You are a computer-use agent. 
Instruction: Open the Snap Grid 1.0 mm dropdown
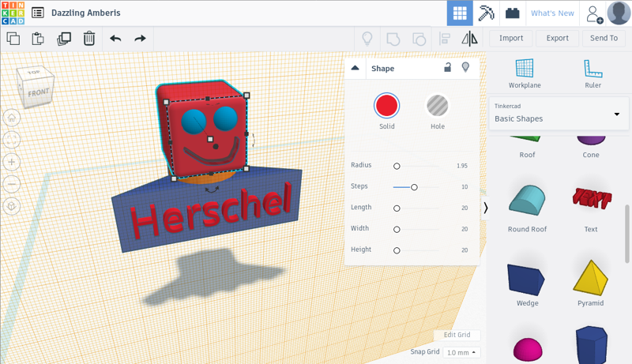point(462,352)
